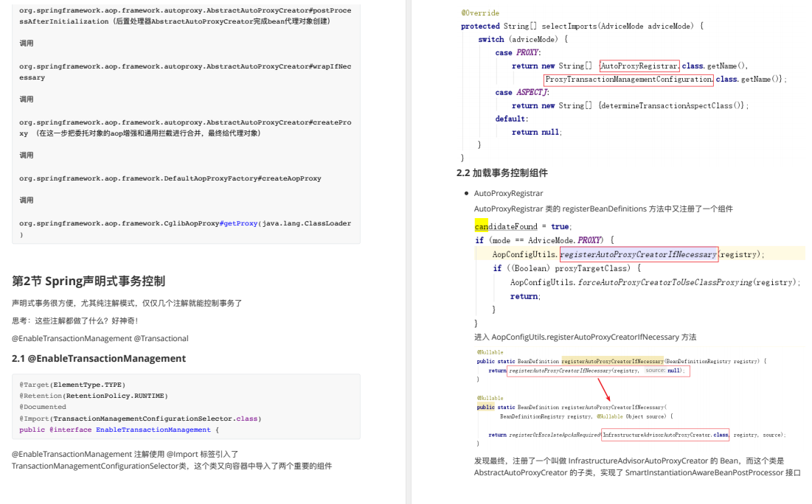
Task: Click the 'AbstractAutoProxyCreator#postProcessAfterInitialization' code line
Action: coord(185,16)
